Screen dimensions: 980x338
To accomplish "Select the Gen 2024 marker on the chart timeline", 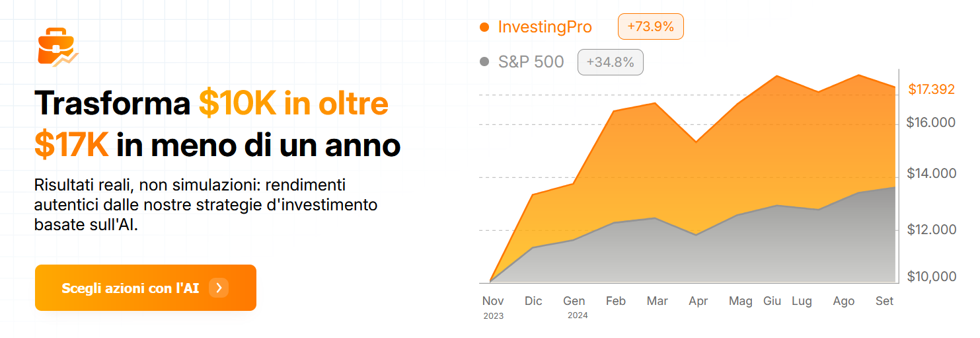I will tap(574, 308).
